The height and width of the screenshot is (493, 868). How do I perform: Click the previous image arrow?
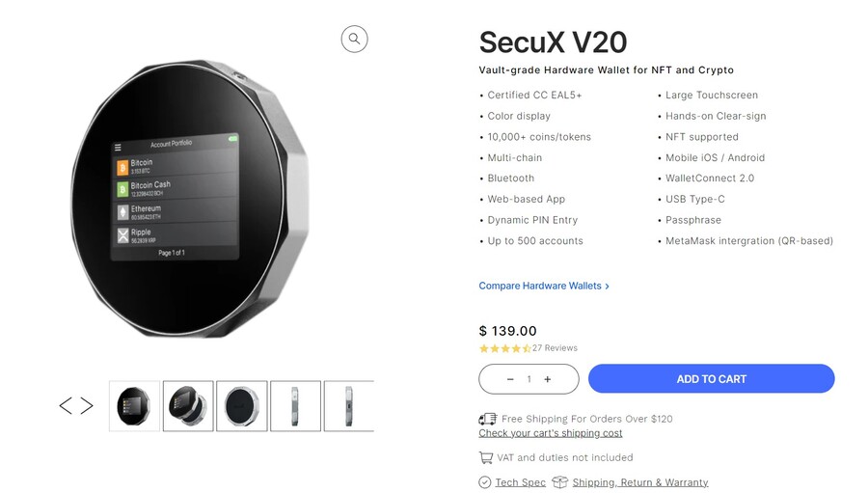pyautogui.click(x=66, y=406)
